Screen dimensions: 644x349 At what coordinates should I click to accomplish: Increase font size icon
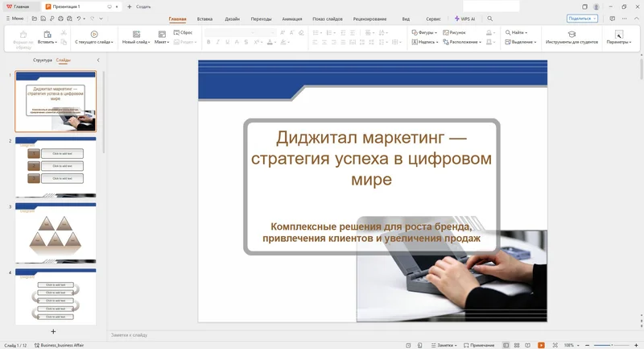point(283,32)
